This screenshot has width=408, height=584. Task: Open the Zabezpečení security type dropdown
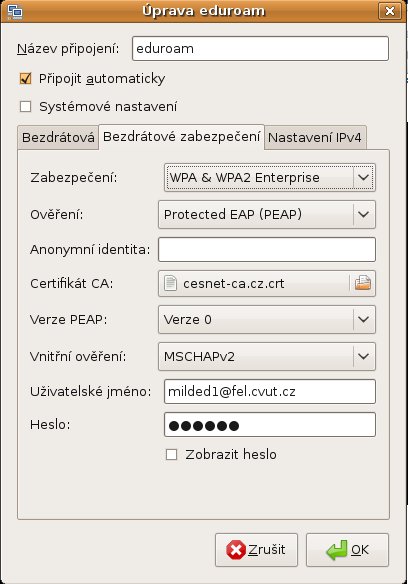point(270,178)
